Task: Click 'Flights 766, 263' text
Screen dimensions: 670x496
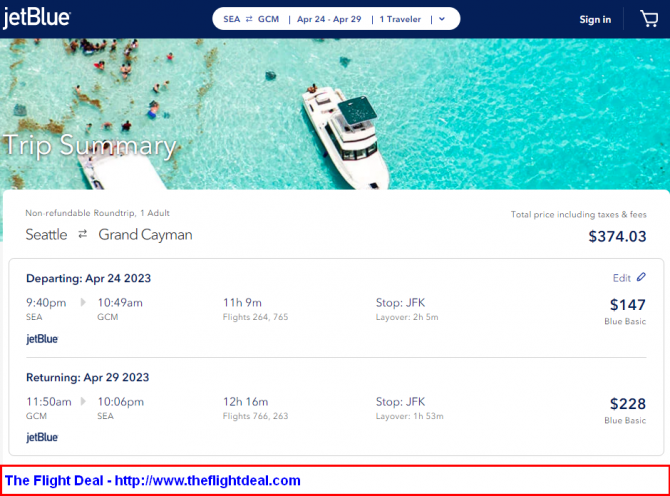Action: tap(256, 416)
